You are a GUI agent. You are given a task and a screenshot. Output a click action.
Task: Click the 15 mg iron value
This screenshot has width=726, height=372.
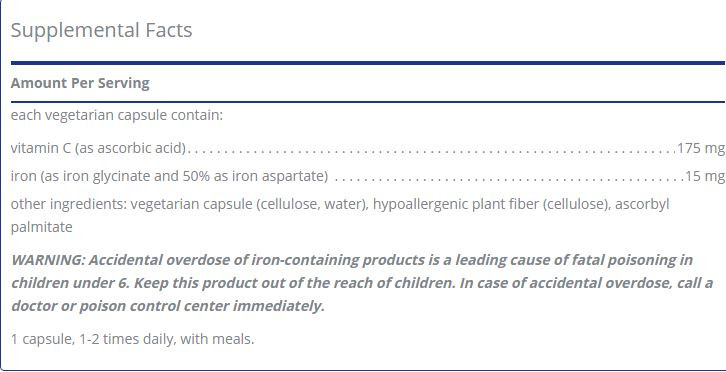(705, 177)
